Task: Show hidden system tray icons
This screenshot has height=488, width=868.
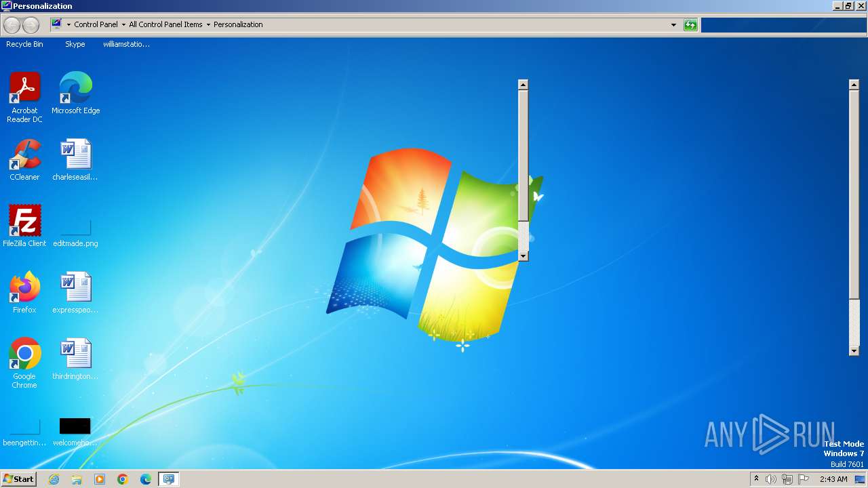Action: click(757, 479)
